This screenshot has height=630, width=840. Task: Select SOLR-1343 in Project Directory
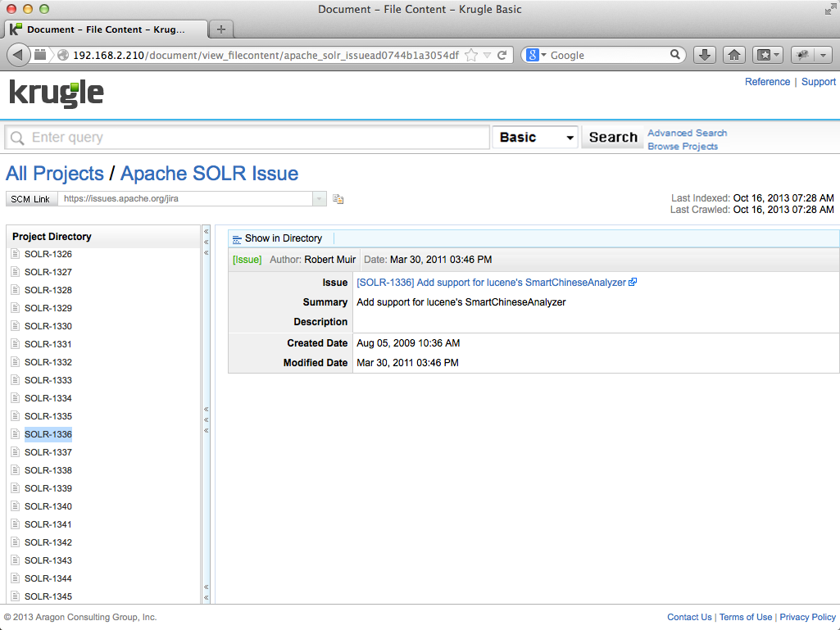pos(48,560)
